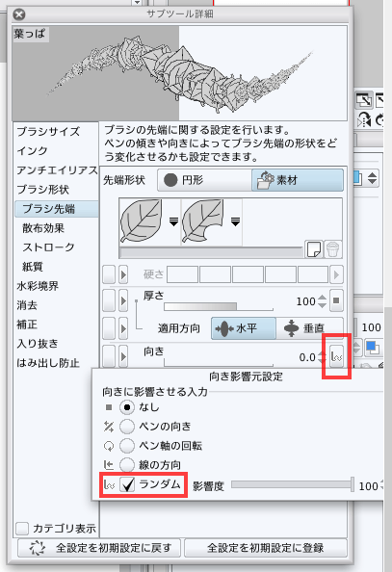This screenshot has width=392, height=572.
Task: Open the 紙質 settings
Action: click(32, 267)
